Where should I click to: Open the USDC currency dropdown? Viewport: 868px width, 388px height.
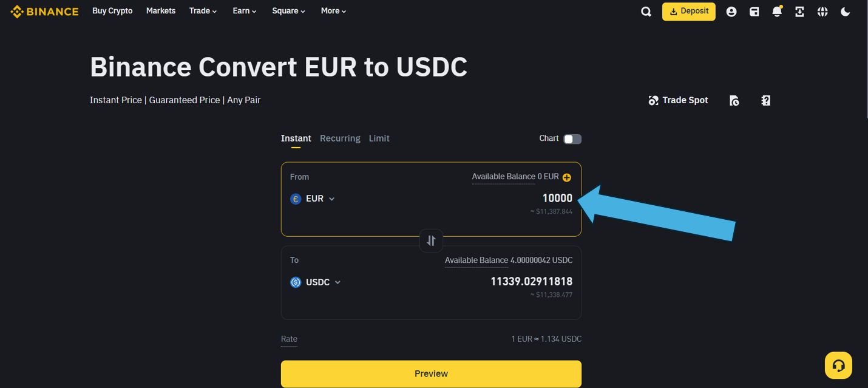pos(316,282)
